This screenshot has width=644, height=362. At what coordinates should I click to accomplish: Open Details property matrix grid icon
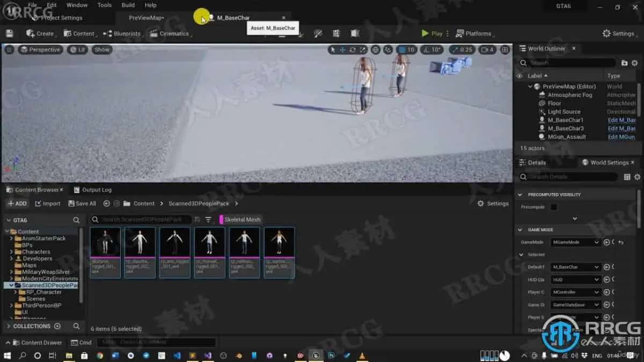(x=627, y=176)
